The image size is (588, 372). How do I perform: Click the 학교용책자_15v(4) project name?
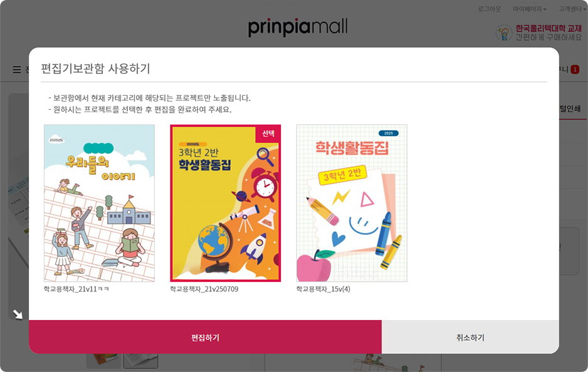(323, 289)
